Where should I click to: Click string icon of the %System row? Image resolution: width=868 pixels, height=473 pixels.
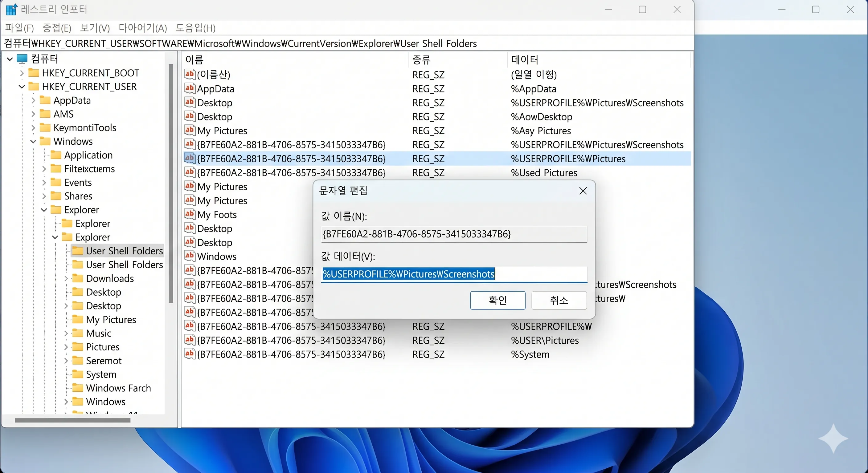pos(190,354)
